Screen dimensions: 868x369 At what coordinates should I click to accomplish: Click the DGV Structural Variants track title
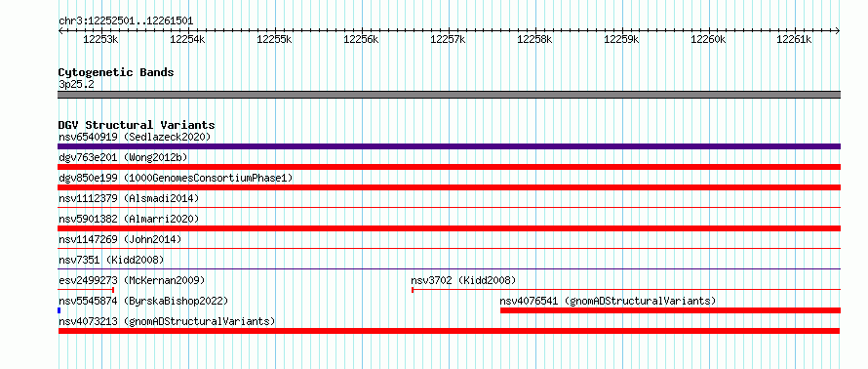click(137, 125)
